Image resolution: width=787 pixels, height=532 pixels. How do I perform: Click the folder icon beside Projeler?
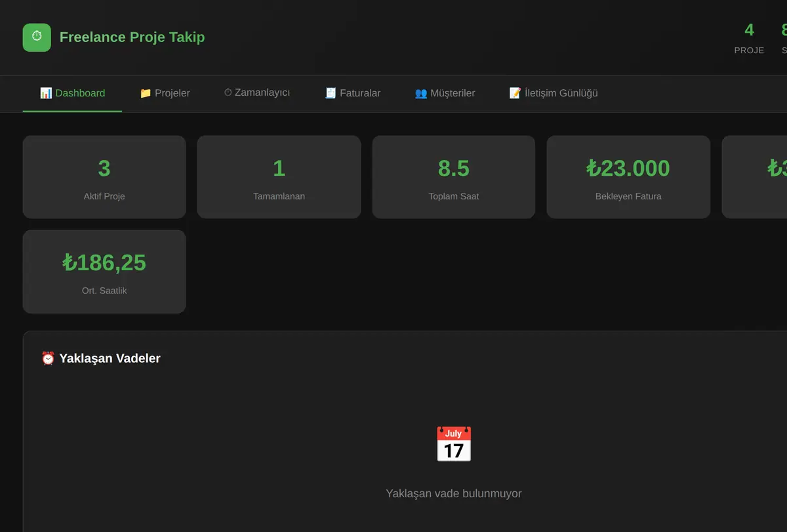click(146, 93)
